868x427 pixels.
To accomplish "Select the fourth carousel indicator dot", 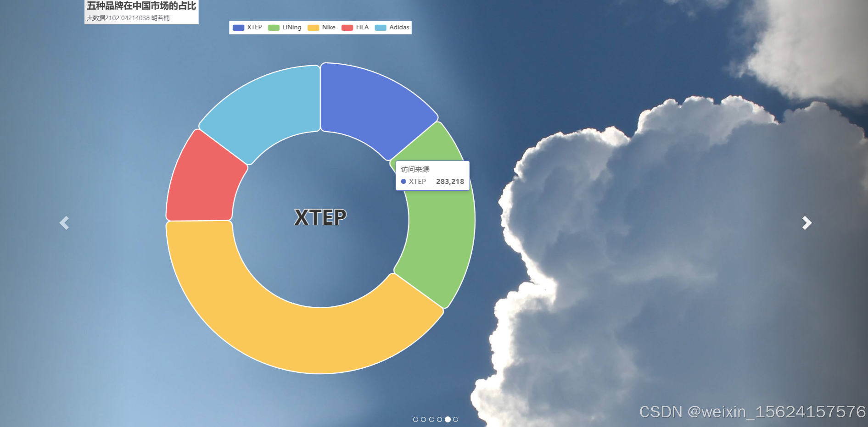I will [x=439, y=419].
